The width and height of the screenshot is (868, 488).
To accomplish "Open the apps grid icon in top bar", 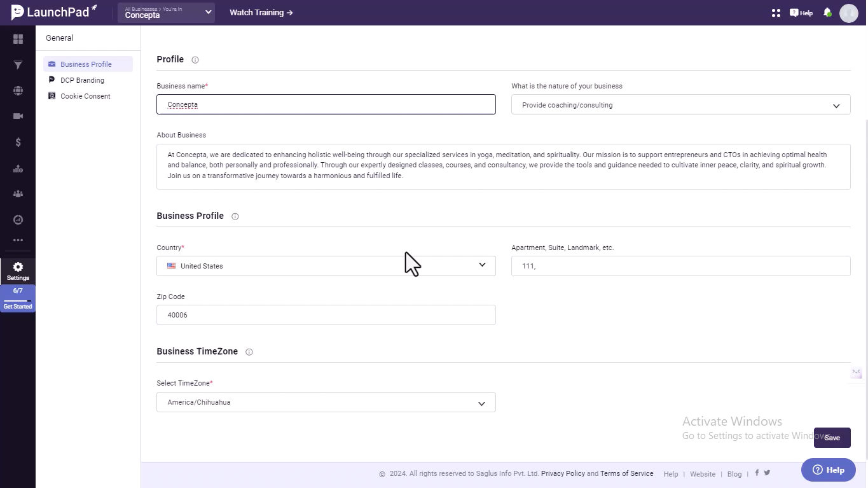I will pos(776,13).
